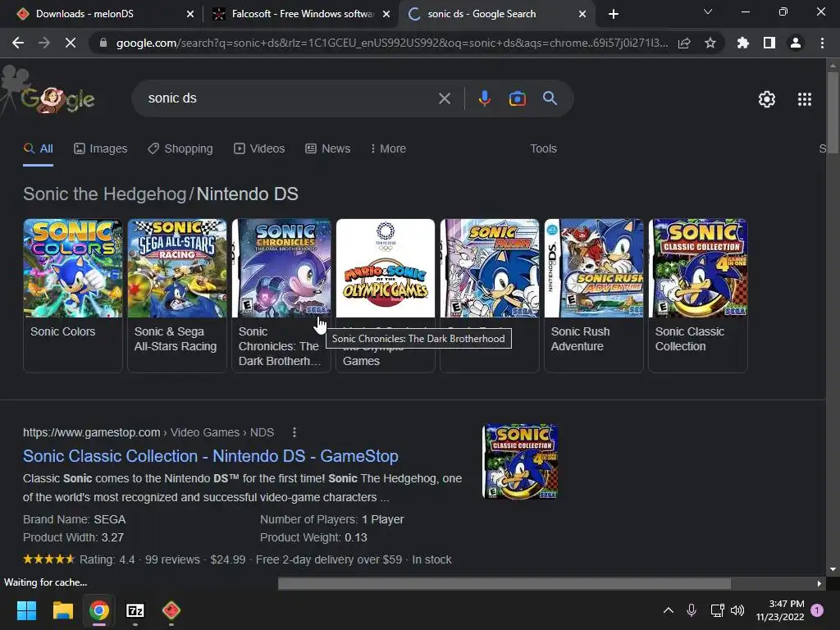Open Sonic Colors game card

[x=73, y=295]
